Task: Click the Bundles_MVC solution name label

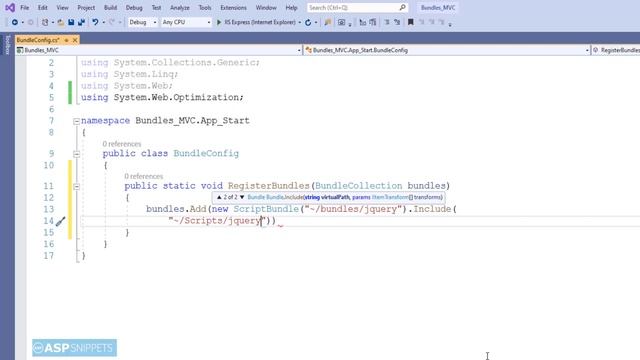Action: tap(438, 8)
